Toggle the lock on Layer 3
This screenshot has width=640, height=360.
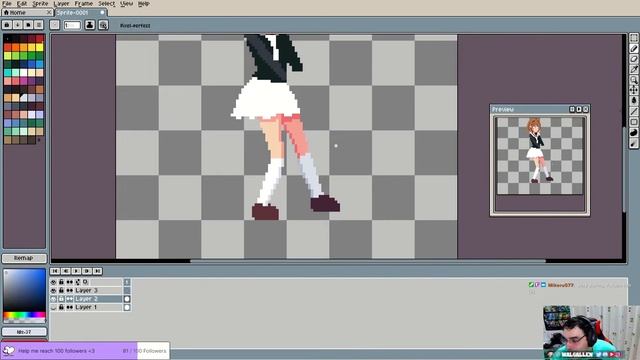(61, 291)
